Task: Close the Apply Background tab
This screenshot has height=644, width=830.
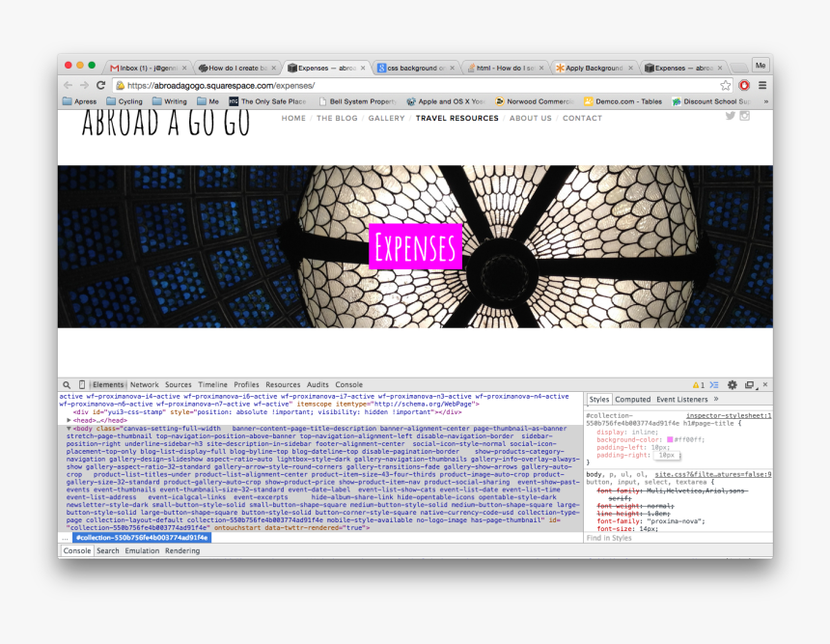Action: point(630,68)
